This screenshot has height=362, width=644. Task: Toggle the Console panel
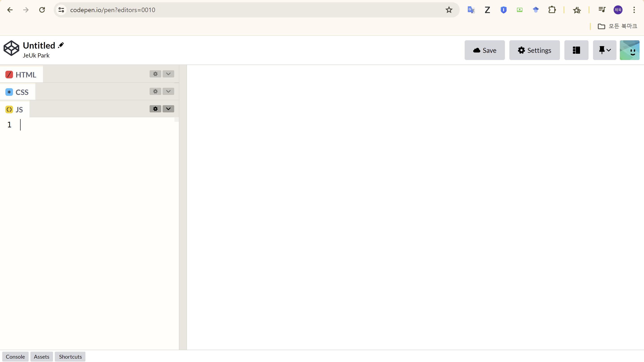pos(15,357)
